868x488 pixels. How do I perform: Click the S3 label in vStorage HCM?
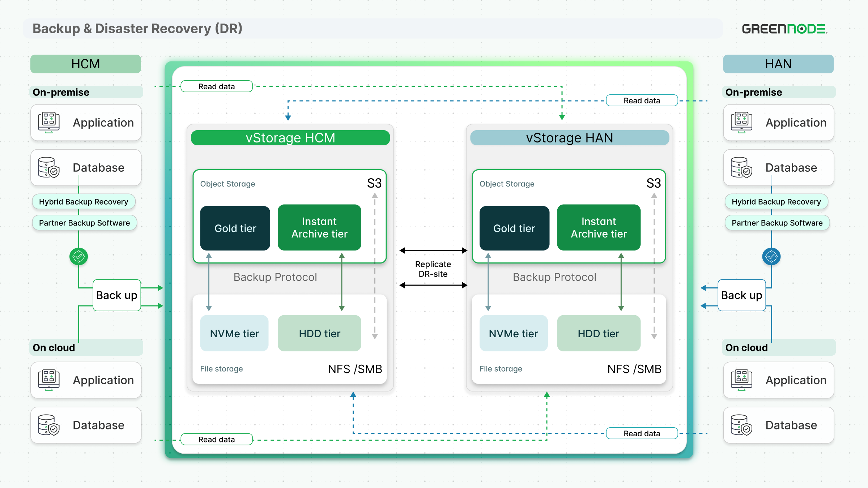(374, 183)
